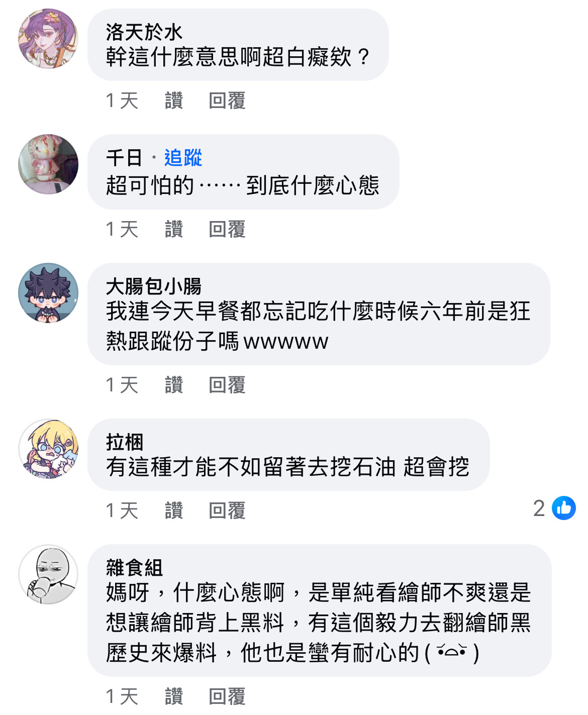Open 拉梱's blonde anime avatar
Image resolution: width=588 pixels, height=715 pixels.
click(48, 449)
